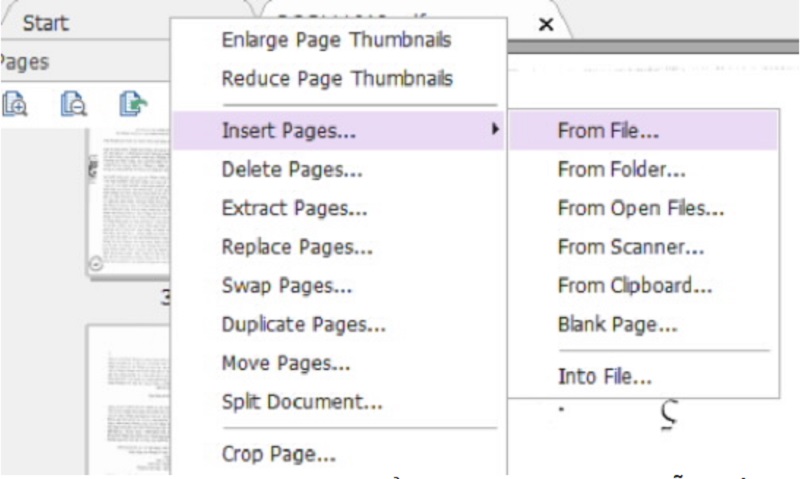Expand the Insert Pages submenu arrow
800x479 pixels.
coord(495,130)
